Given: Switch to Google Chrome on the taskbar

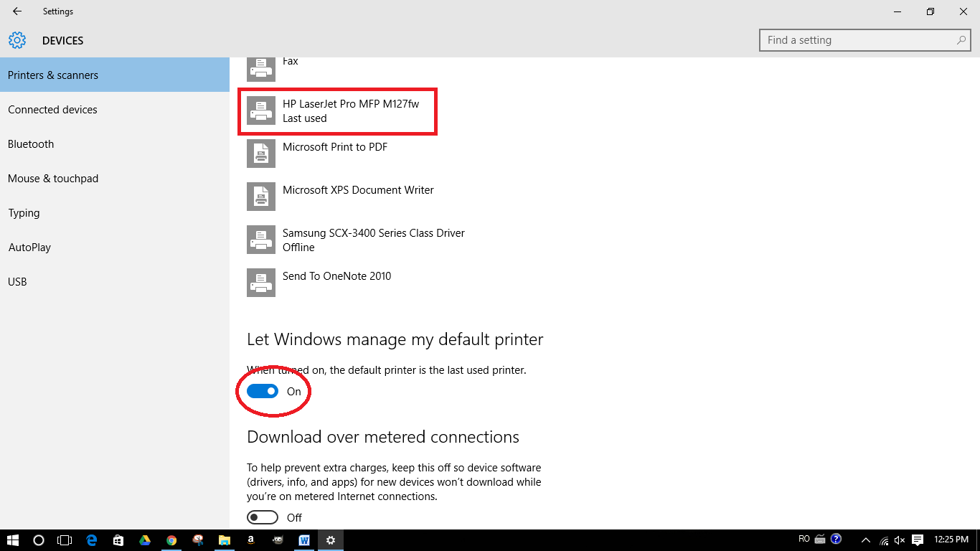Looking at the screenshot, I should pos(171,540).
